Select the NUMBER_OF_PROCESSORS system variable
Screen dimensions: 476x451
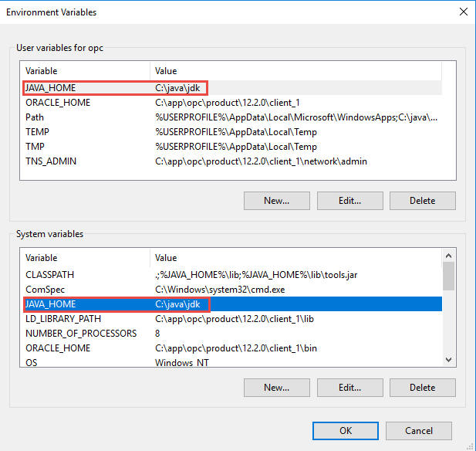coord(81,334)
